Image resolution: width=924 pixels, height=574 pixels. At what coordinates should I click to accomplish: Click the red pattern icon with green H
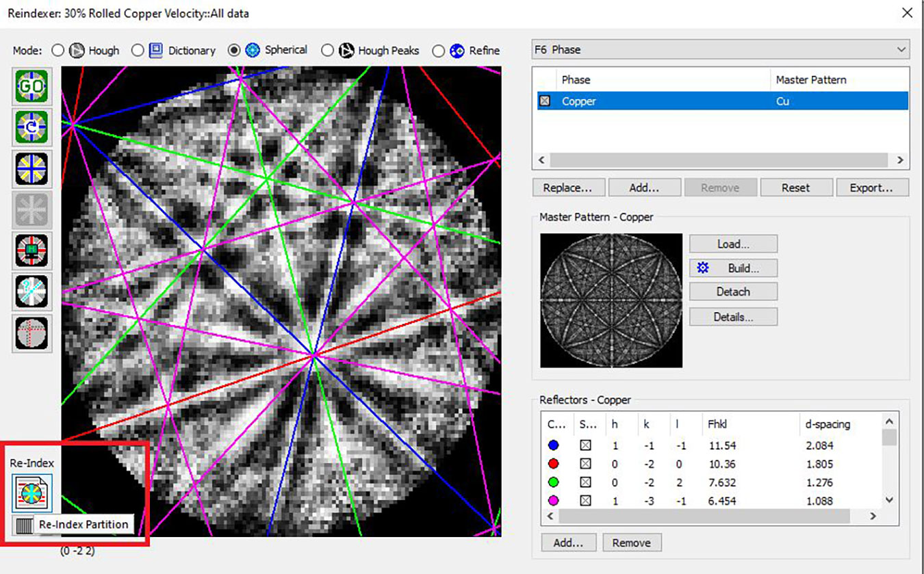[x=31, y=250]
